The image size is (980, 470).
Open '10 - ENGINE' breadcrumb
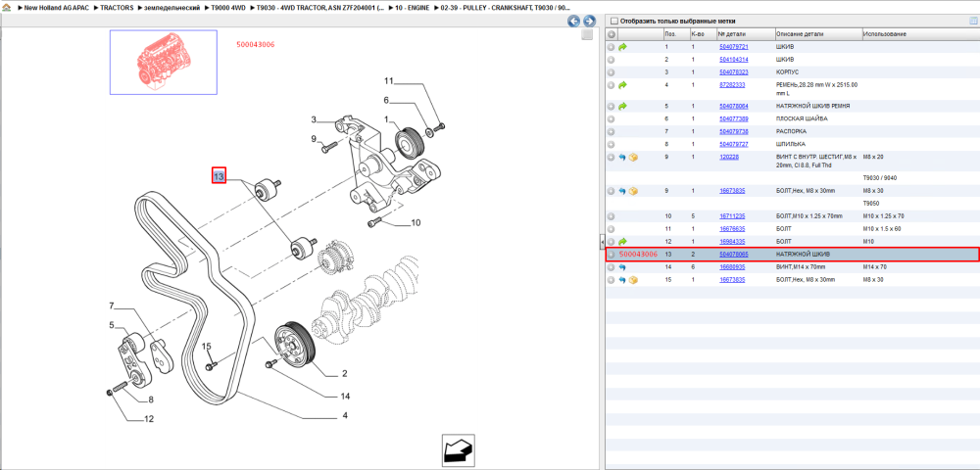click(413, 8)
